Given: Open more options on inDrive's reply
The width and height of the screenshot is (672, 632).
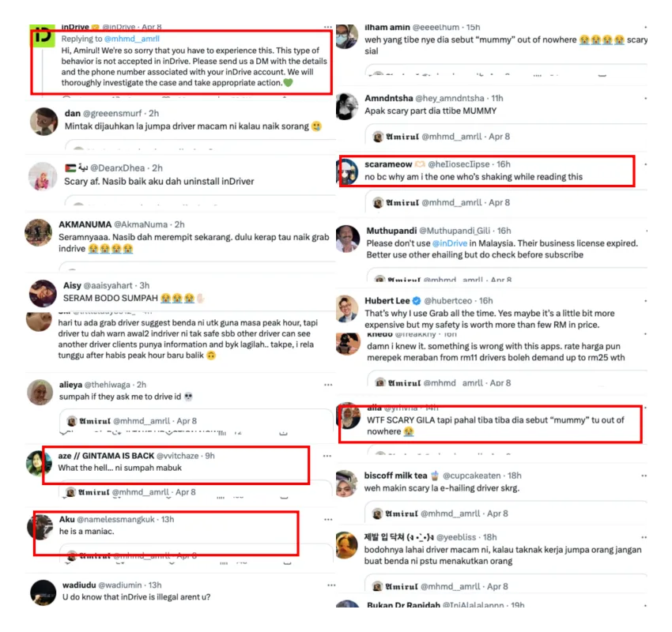Looking at the screenshot, I should click(328, 27).
